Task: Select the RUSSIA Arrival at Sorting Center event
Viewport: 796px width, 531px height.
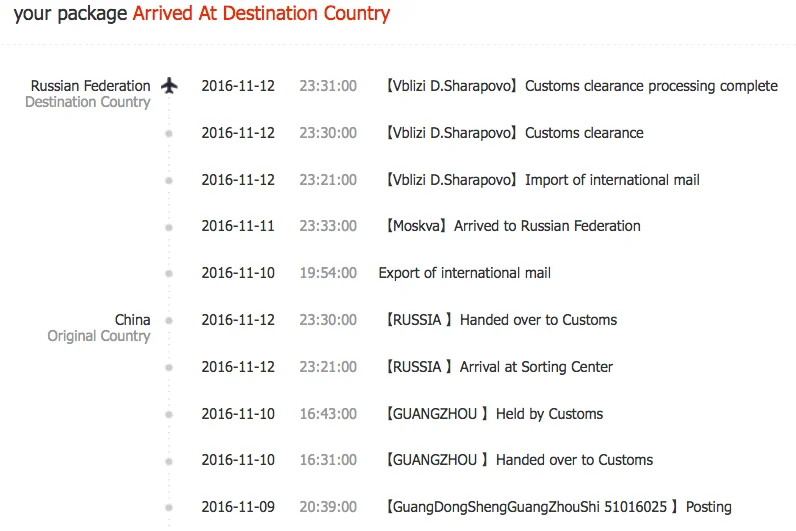Action: click(498, 367)
